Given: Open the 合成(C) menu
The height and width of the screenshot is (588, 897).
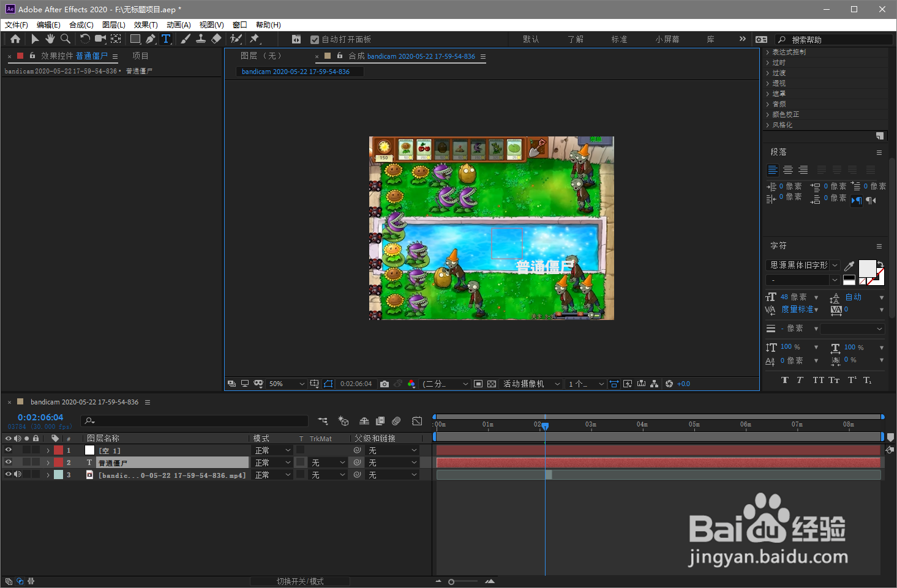Looking at the screenshot, I should click(81, 25).
